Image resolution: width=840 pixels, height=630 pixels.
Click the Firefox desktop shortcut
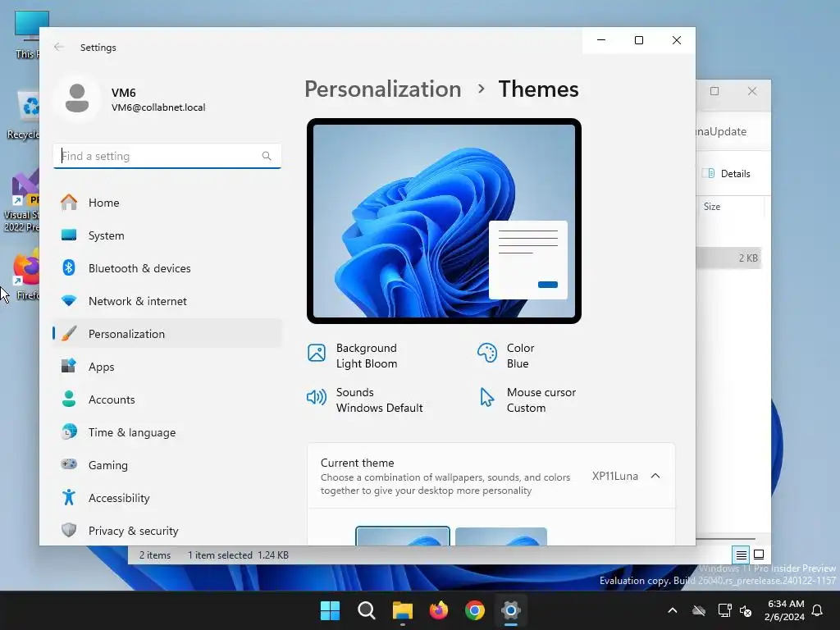[x=25, y=274]
